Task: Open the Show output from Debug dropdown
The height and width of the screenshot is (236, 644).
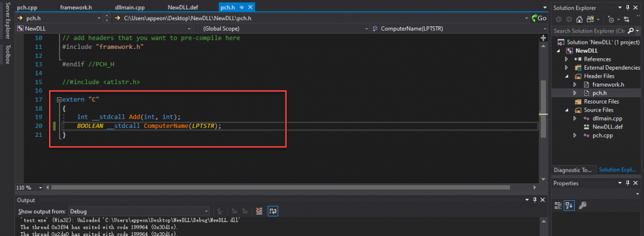Action: point(139,212)
